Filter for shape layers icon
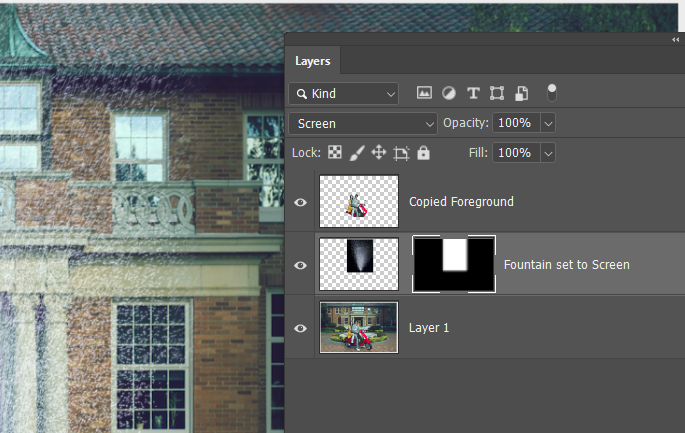This screenshot has height=433, width=685. 497,93
